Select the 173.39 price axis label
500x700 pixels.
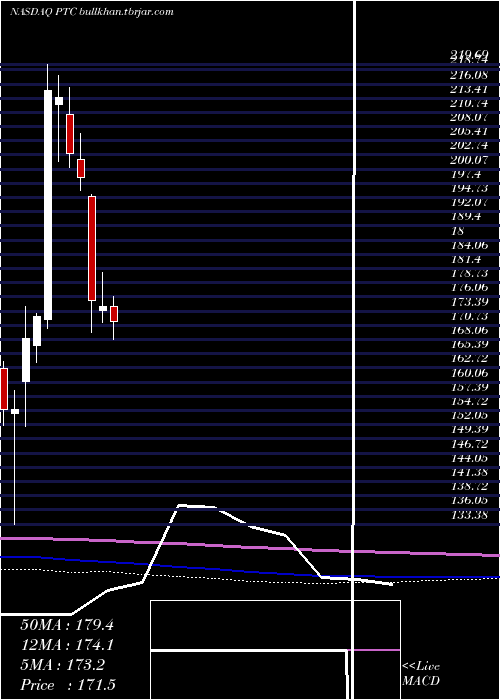click(469, 302)
